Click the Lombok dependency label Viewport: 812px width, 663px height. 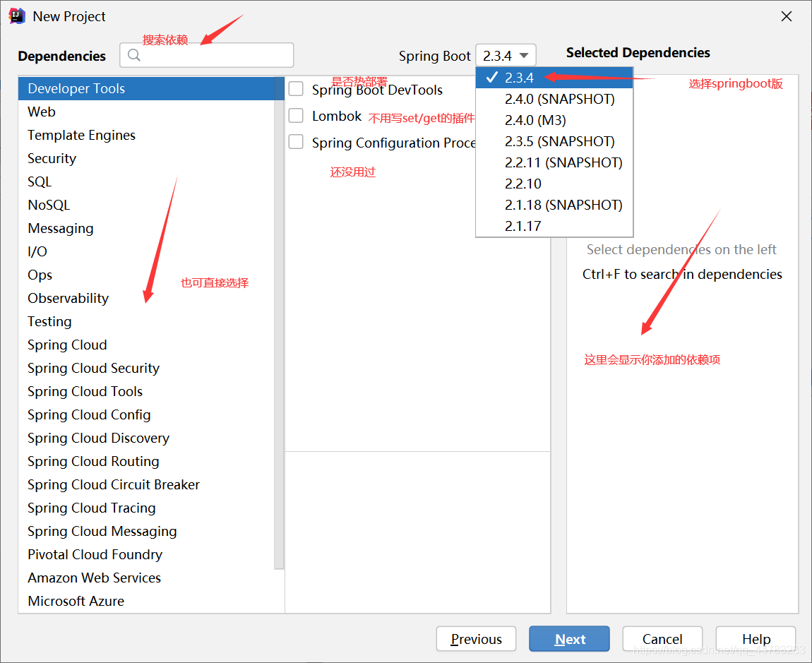[337, 116]
